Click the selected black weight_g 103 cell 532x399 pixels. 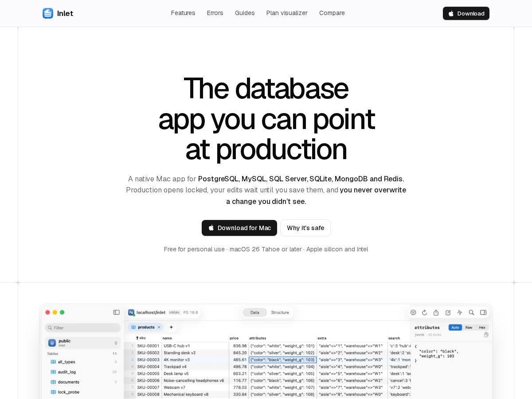point(283,360)
